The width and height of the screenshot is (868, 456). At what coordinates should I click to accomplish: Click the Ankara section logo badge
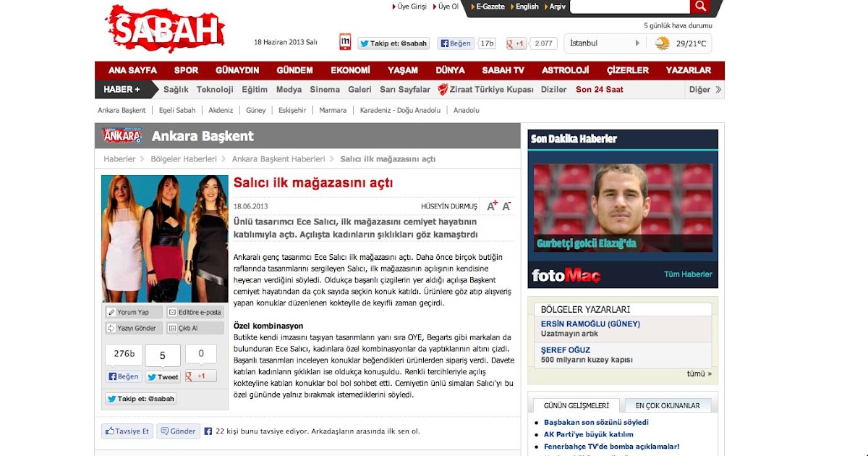tap(122, 135)
